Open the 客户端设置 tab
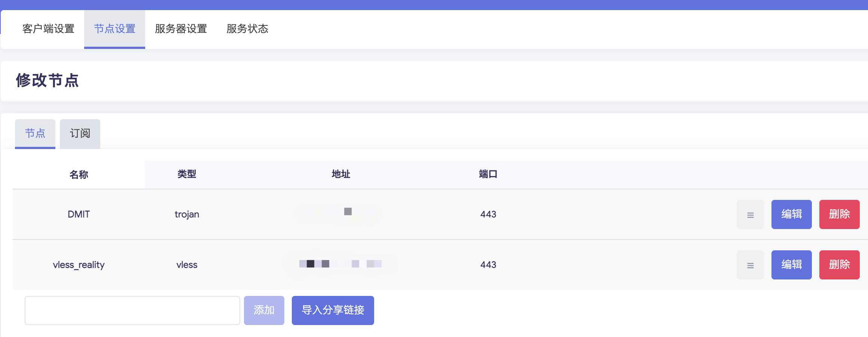This screenshot has height=337, width=868. [x=48, y=29]
